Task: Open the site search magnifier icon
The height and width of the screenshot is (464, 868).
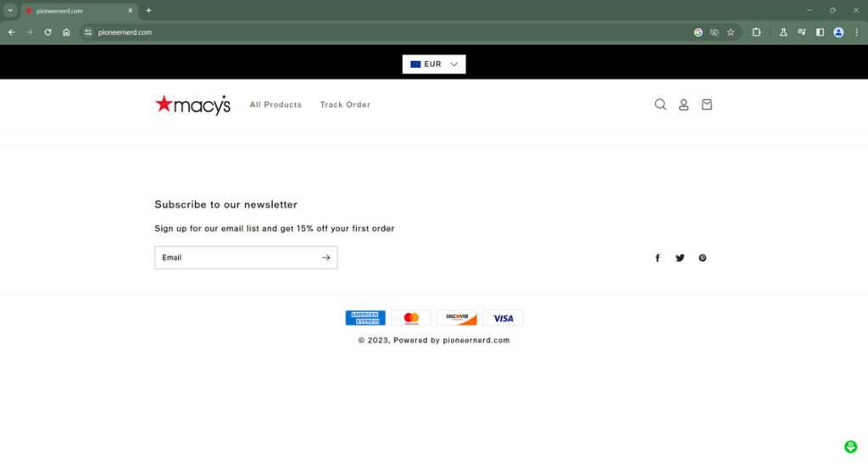Action: coord(660,104)
